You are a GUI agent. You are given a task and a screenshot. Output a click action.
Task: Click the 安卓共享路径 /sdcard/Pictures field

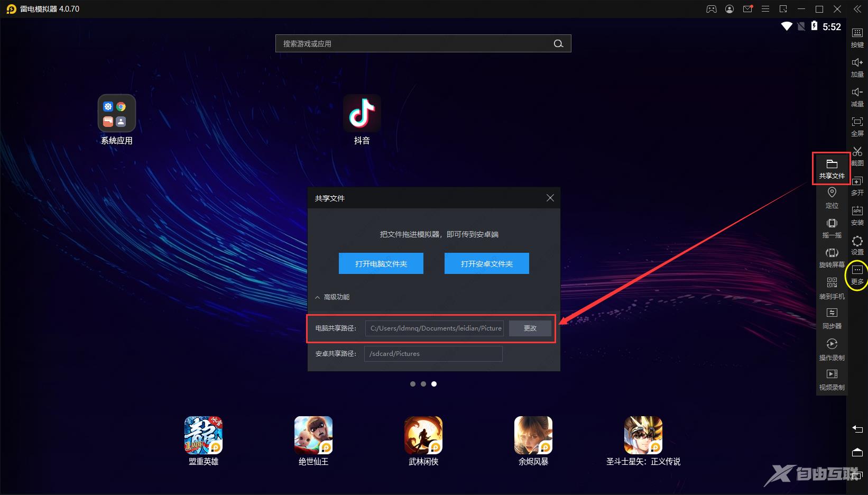pos(433,354)
